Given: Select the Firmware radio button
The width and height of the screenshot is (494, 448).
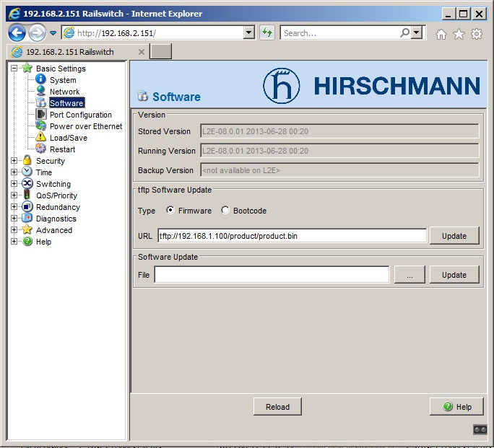Looking at the screenshot, I should (x=170, y=211).
